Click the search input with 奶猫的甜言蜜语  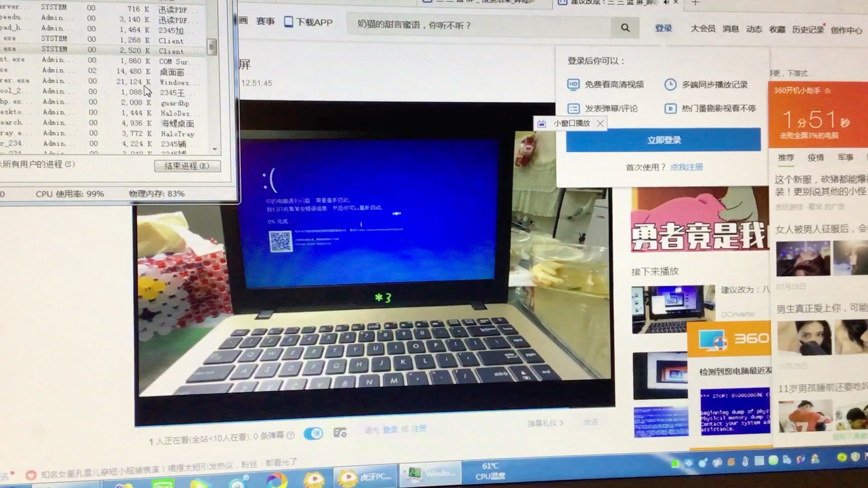tap(479, 26)
